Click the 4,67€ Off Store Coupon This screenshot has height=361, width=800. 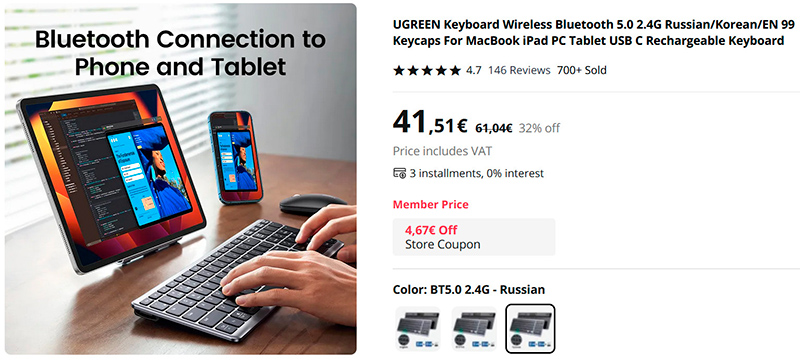click(x=474, y=237)
